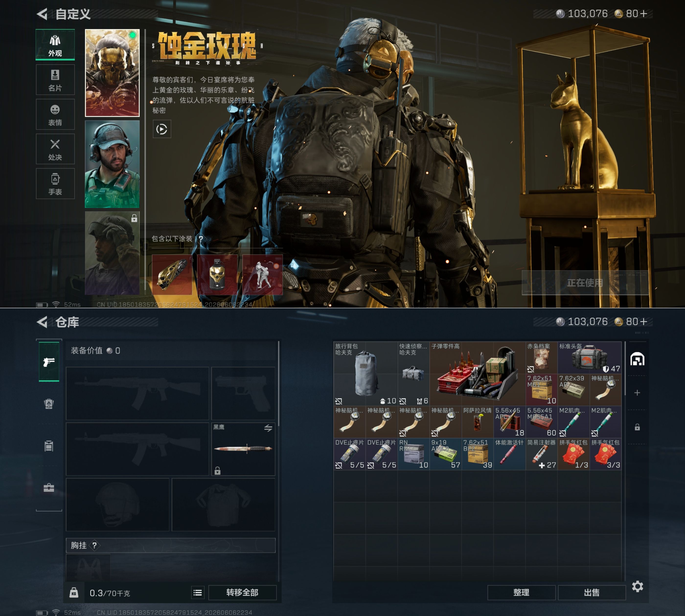This screenshot has height=616, width=685.
Task: Select the gold skull mask operator skin
Action: tap(112, 73)
